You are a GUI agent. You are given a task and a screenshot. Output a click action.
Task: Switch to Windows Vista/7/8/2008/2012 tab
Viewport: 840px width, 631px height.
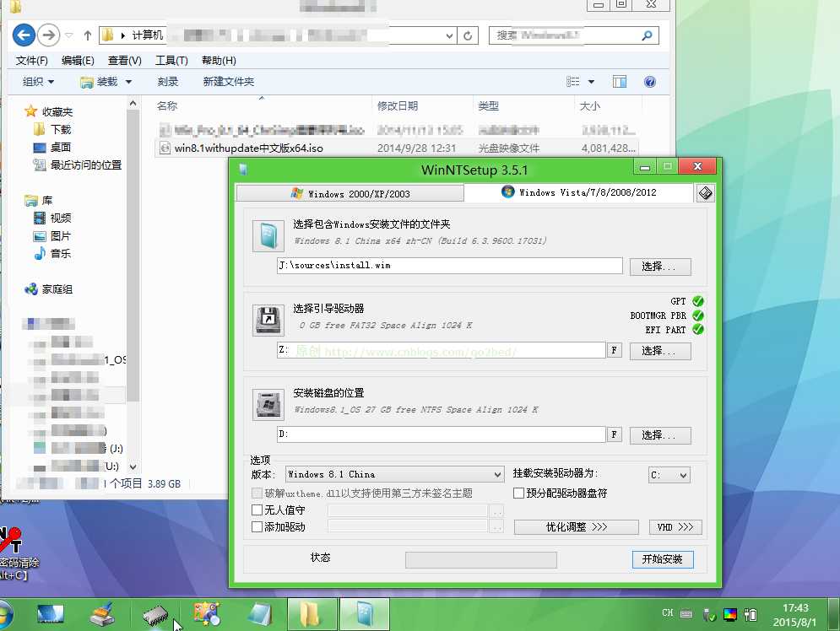click(x=578, y=192)
